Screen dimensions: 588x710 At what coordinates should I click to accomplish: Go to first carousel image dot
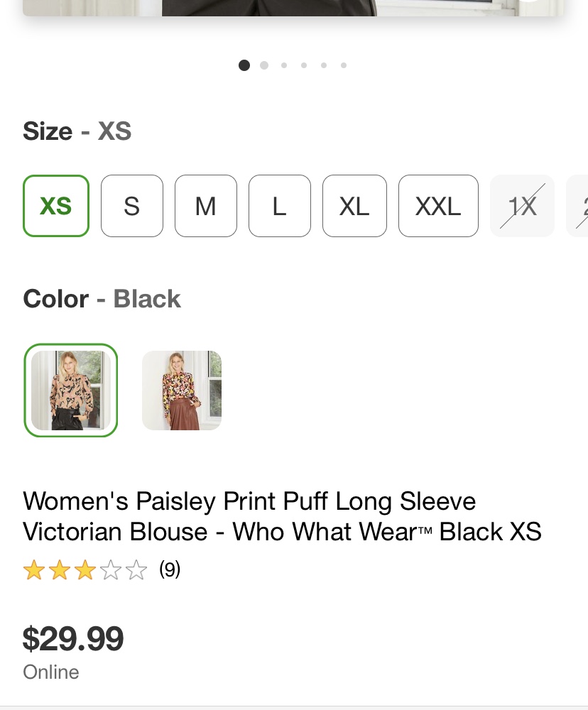coord(244,65)
